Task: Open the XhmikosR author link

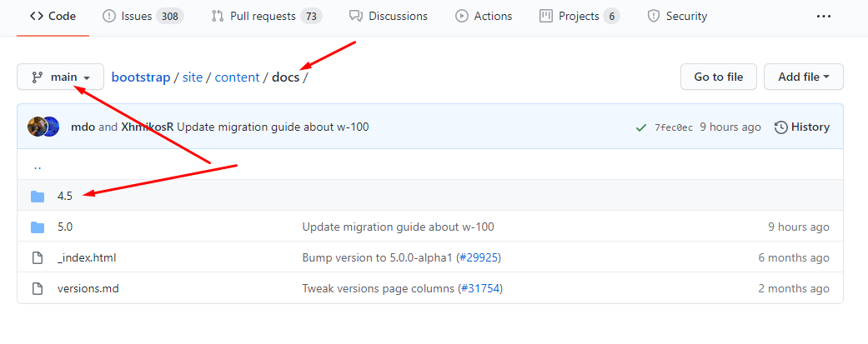Action: point(148,127)
